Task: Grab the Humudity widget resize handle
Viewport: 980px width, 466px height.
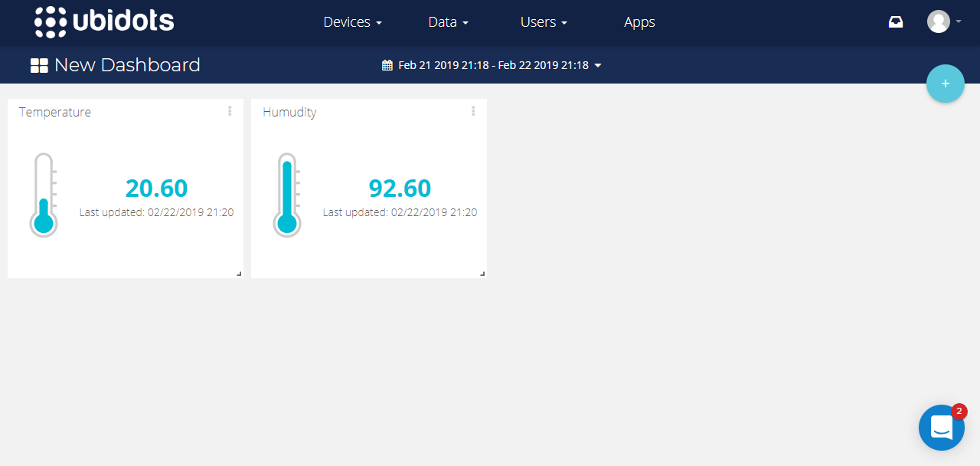Action: pyautogui.click(x=482, y=274)
